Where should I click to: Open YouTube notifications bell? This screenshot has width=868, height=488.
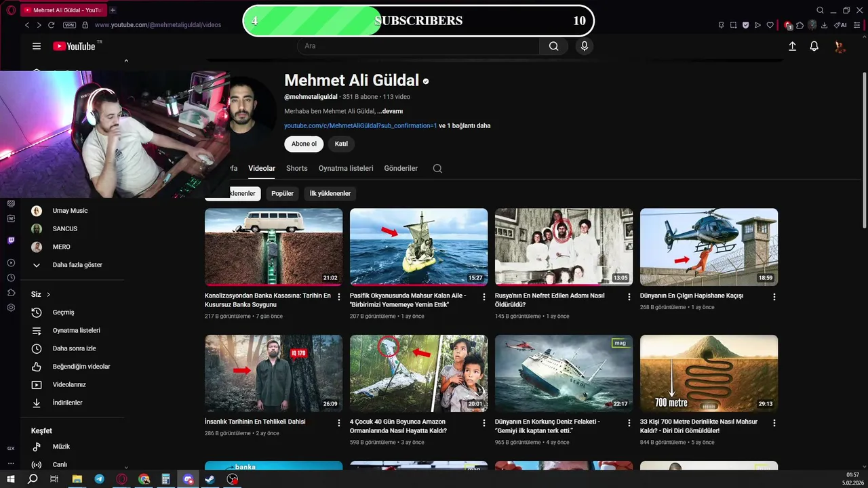point(814,46)
